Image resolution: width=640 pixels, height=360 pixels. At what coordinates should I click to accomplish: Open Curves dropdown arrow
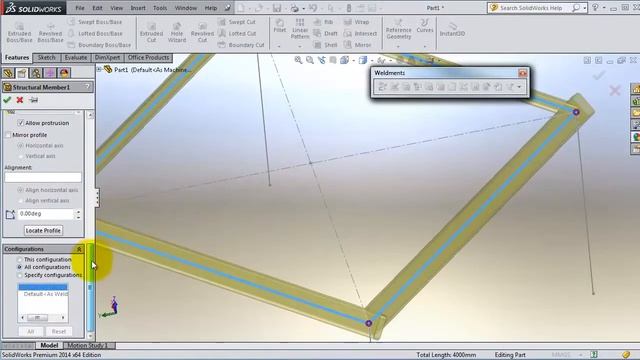click(424, 47)
